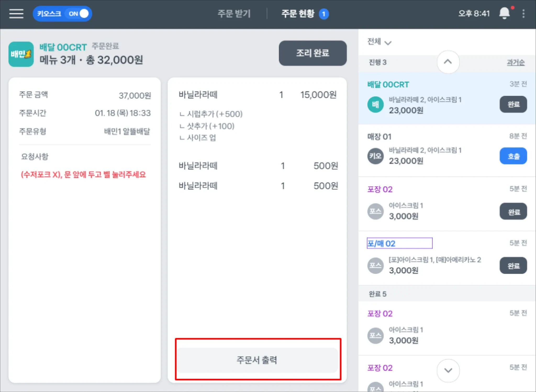Open the 전체 filter dropdown
The image size is (536, 392).
(x=379, y=42)
